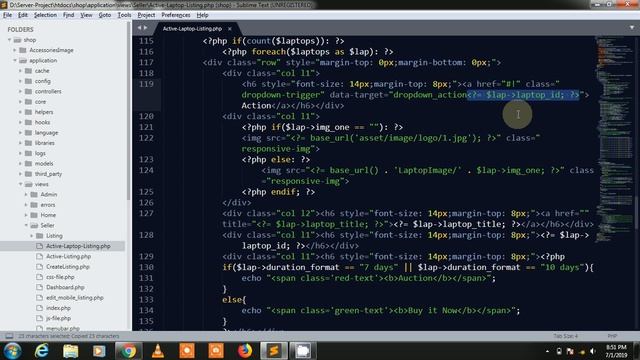Open the Tools menu
The width and height of the screenshot is (640, 360).
pos(124,15)
